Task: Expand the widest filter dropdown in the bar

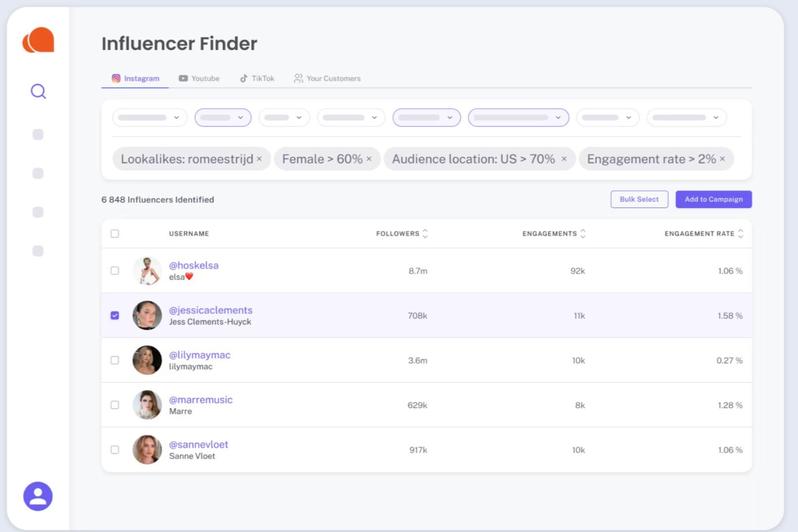Action: pos(518,118)
